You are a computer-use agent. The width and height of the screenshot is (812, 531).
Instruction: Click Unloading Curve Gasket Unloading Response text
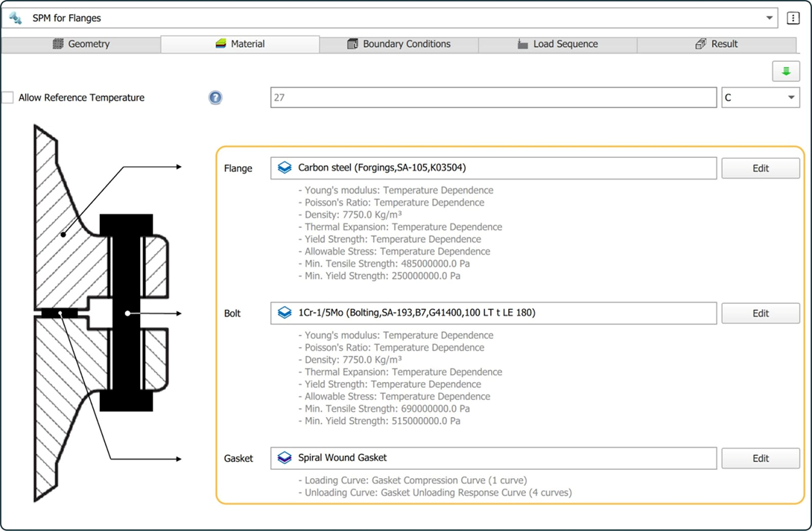435,493
